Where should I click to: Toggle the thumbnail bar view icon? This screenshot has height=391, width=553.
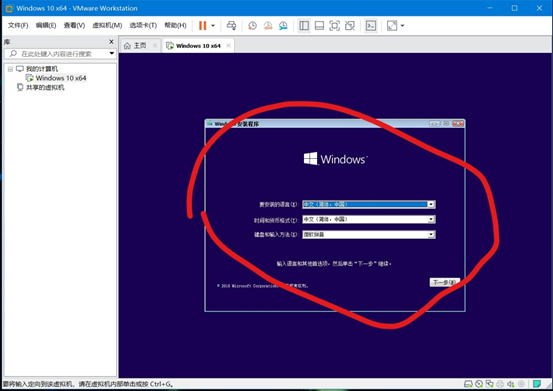319,25
